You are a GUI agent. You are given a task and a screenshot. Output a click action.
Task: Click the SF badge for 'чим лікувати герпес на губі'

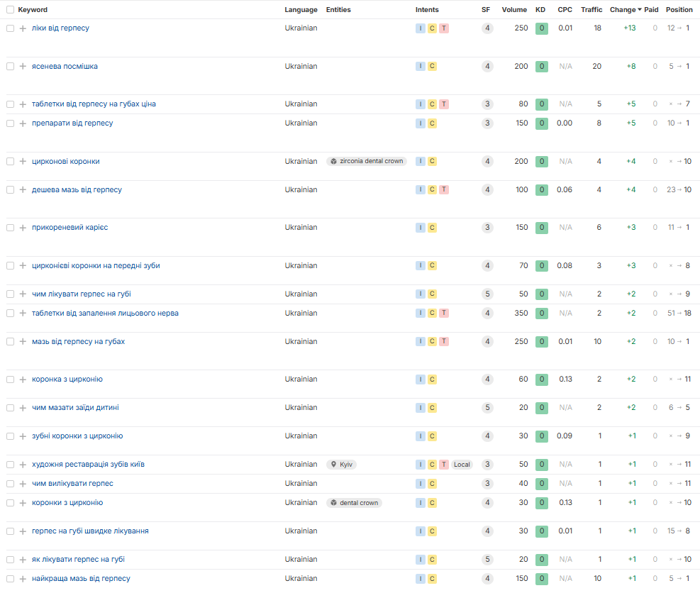pos(487,294)
